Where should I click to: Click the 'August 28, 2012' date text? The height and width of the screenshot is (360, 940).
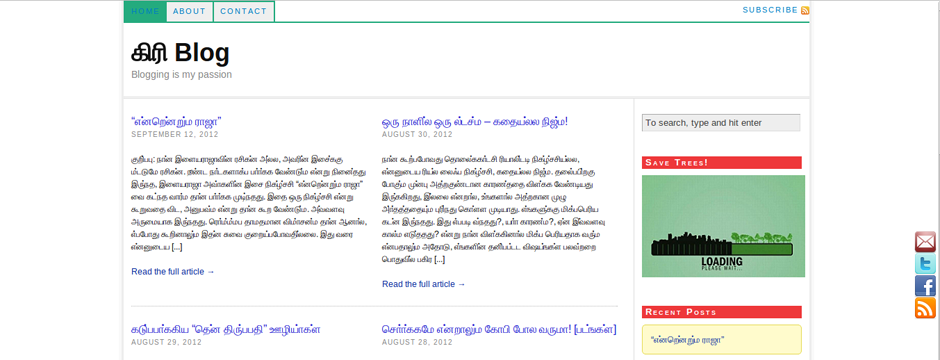click(x=417, y=342)
